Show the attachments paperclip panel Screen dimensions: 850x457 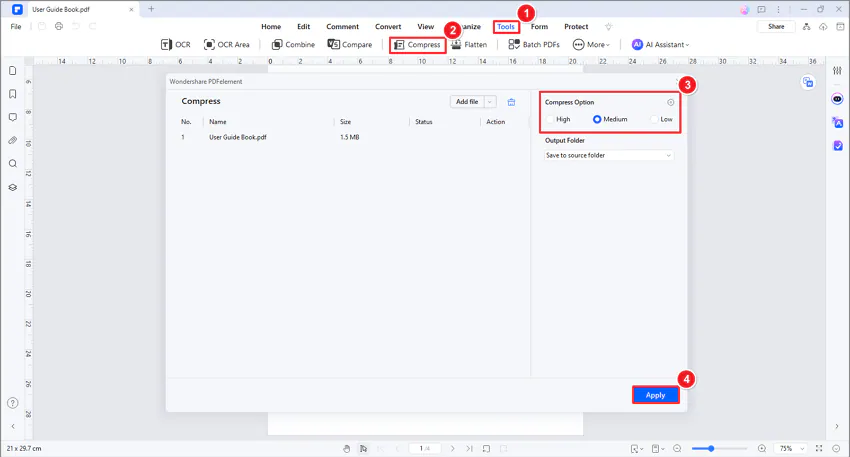point(12,140)
